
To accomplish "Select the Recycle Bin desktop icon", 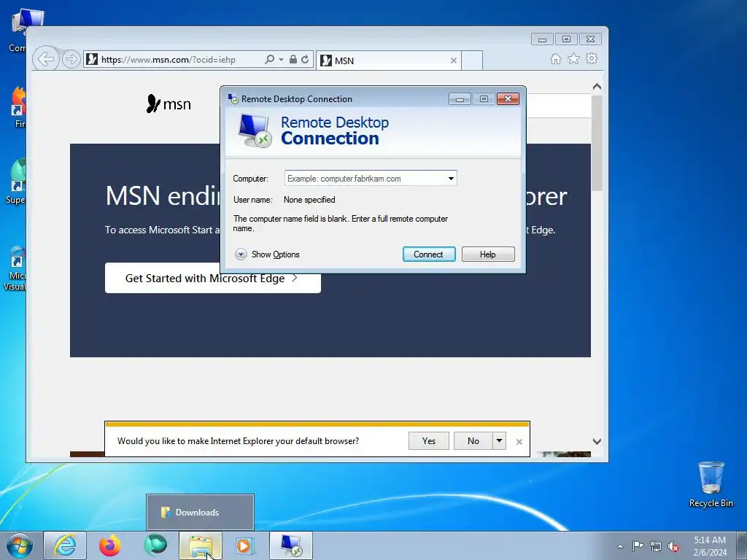I will click(711, 484).
